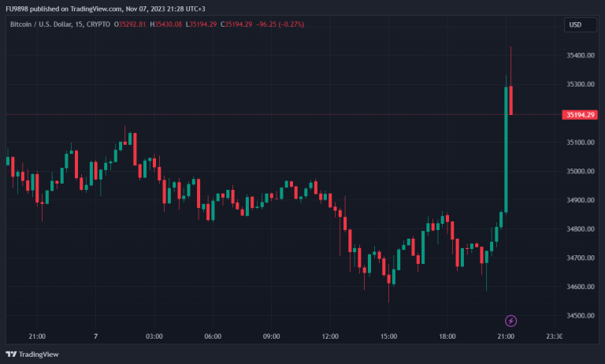Click the tall green breakout candle
Screen dimensions: 605x364
[x=506, y=150]
